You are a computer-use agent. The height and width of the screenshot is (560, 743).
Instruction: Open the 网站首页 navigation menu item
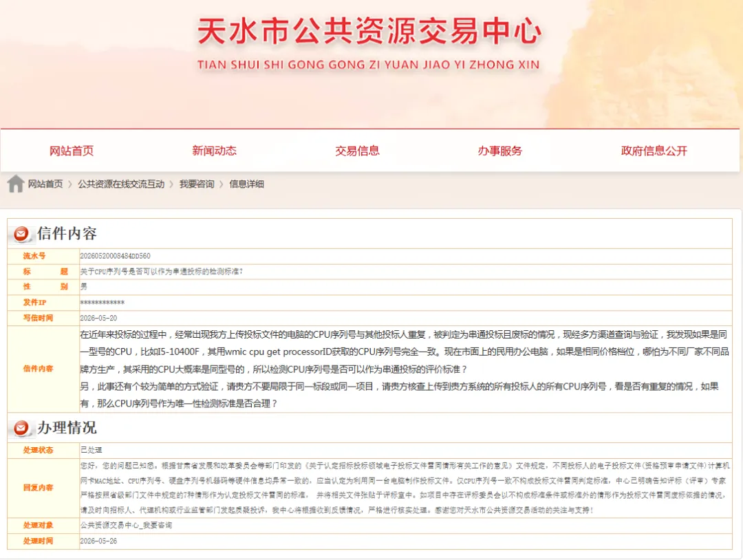pyautogui.click(x=72, y=151)
